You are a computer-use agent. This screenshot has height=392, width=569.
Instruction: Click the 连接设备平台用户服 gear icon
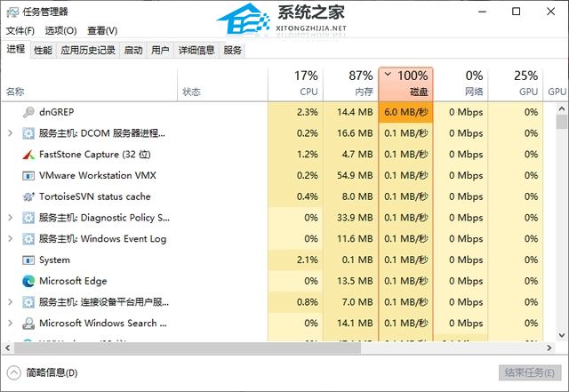(28, 302)
